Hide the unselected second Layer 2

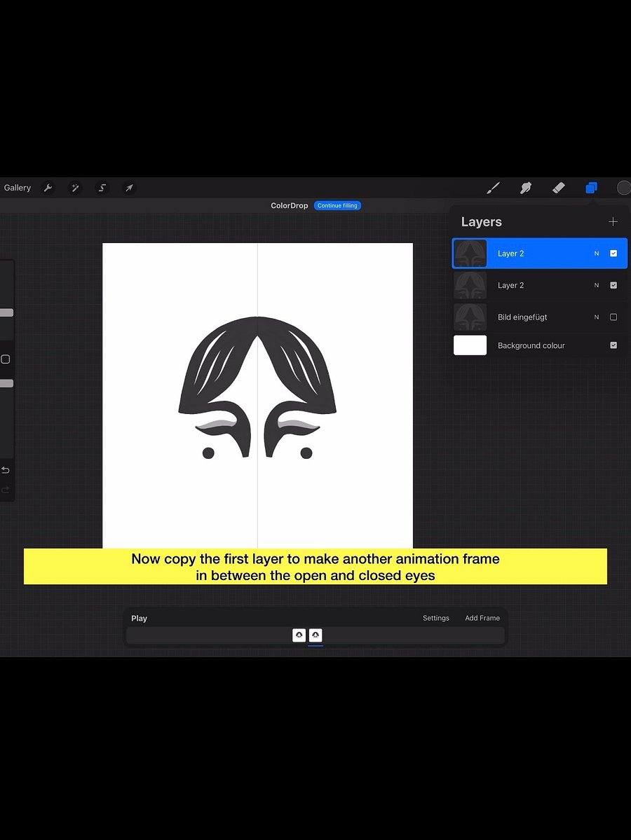613,286
